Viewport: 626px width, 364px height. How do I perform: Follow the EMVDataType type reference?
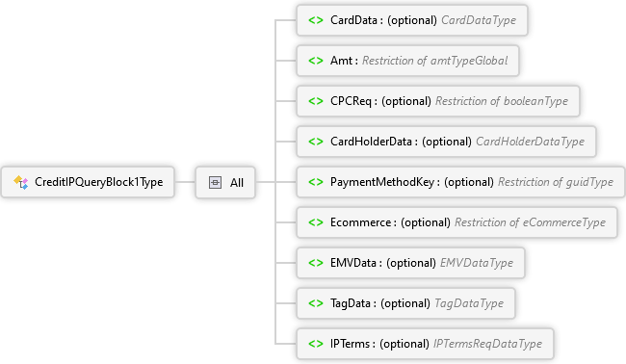pyautogui.click(x=477, y=263)
